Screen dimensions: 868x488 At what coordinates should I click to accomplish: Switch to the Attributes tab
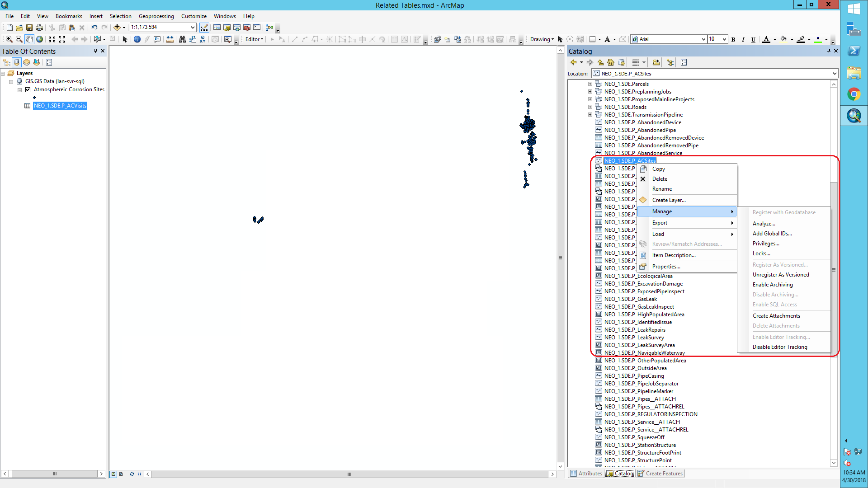(x=586, y=474)
